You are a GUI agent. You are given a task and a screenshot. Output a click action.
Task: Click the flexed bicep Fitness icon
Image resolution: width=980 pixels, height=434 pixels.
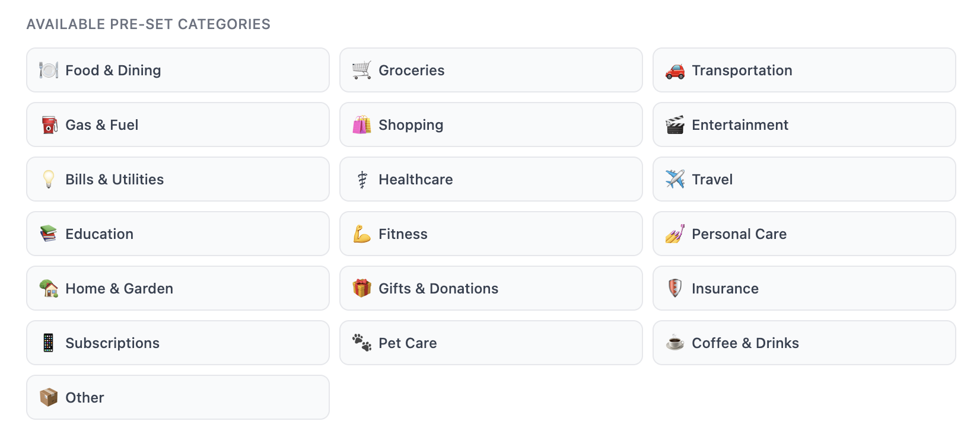click(362, 234)
